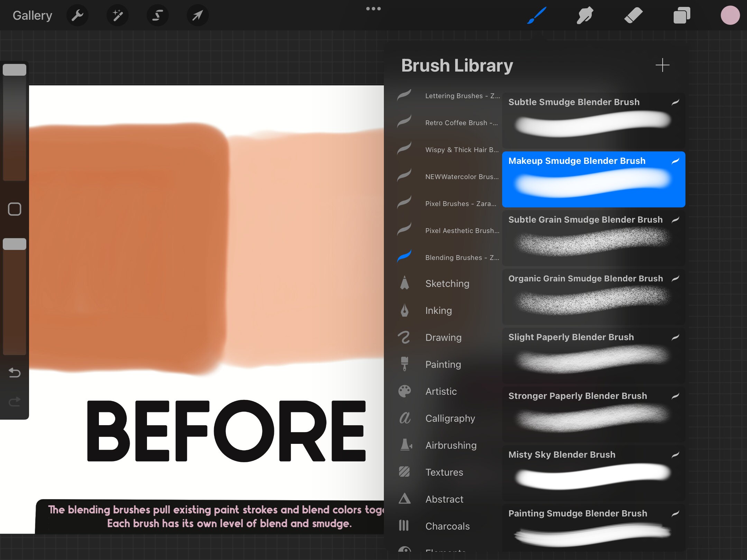
Task: Create a new brush with the plus button
Action: [662, 65]
